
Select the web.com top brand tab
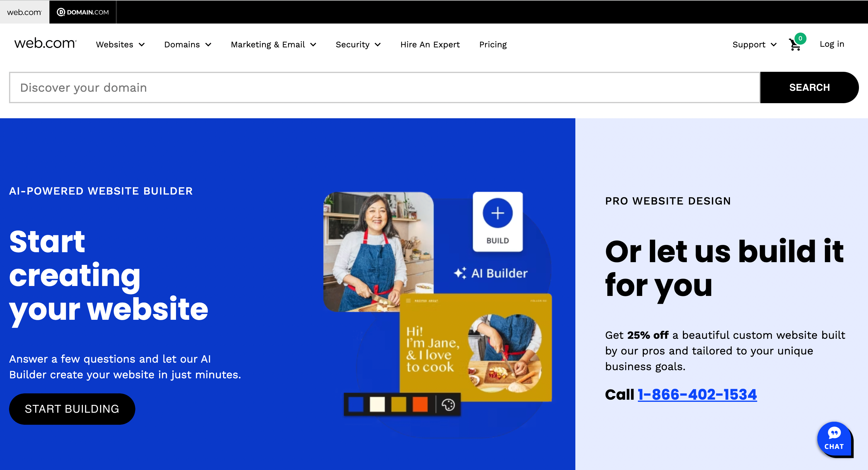click(x=24, y=12)
